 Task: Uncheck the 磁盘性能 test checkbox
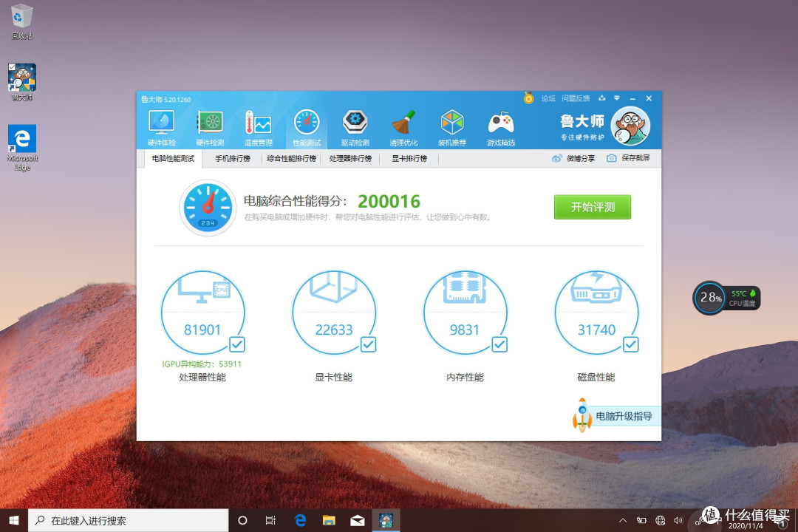[631, 344]
